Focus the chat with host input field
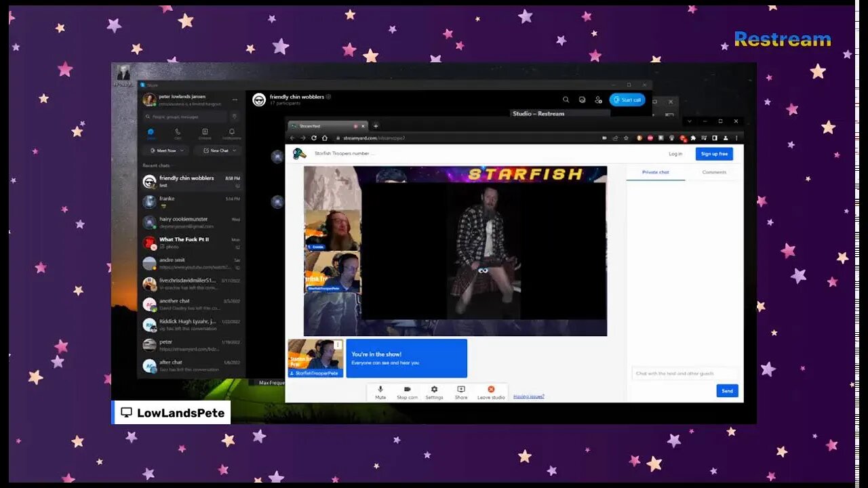Screen dimensions: 868x488 [x=685, y=373]
